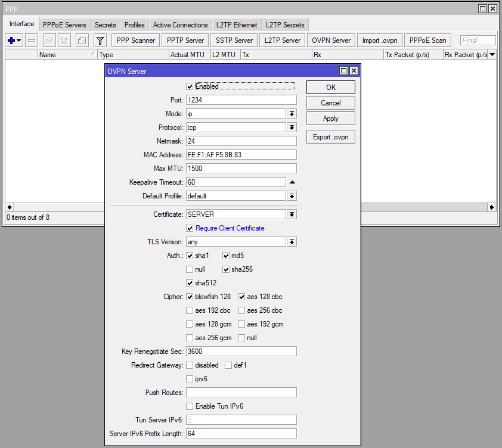Check Enable Tun IPv6

click(190, 406)
